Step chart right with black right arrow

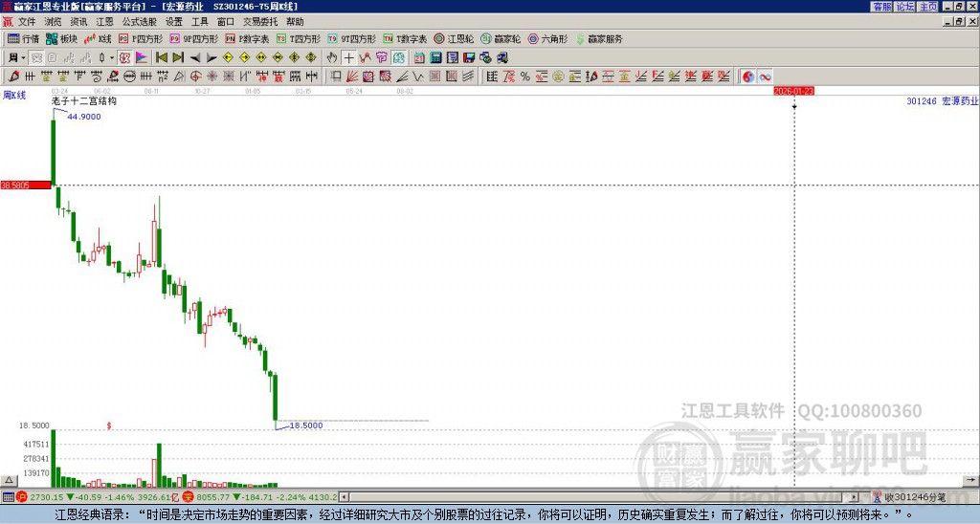[212, 58]
